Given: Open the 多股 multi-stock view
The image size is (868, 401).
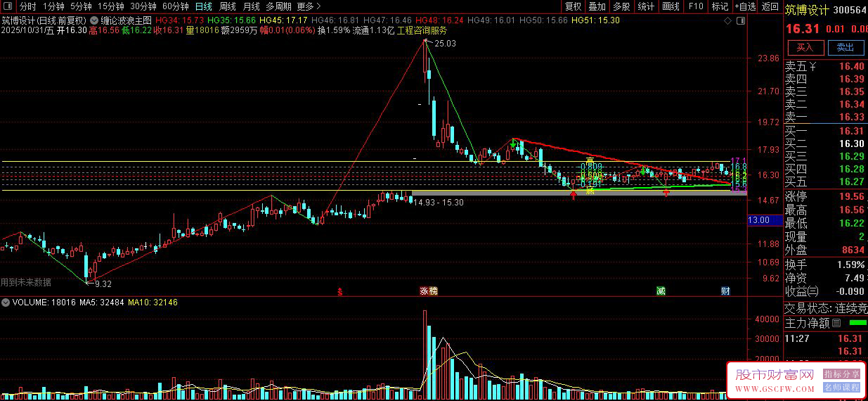Looking at the screenshot, I should pyautogui.click(x=621, y=6).
